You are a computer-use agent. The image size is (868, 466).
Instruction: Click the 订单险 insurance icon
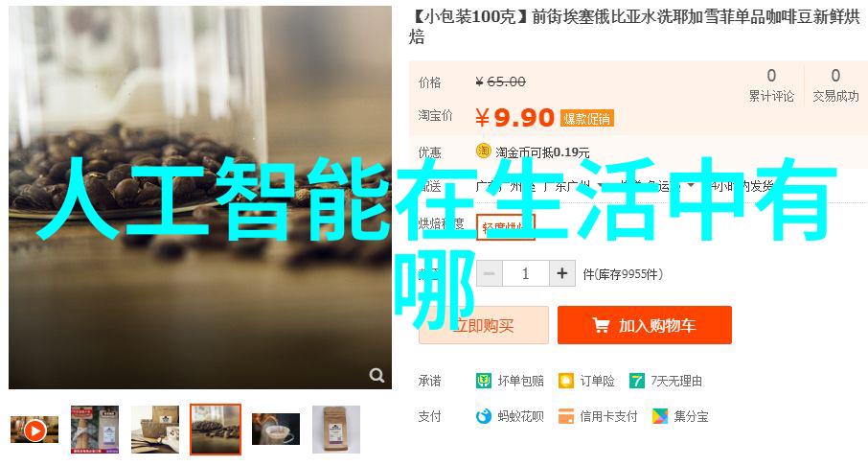click(x=566, y=381)
